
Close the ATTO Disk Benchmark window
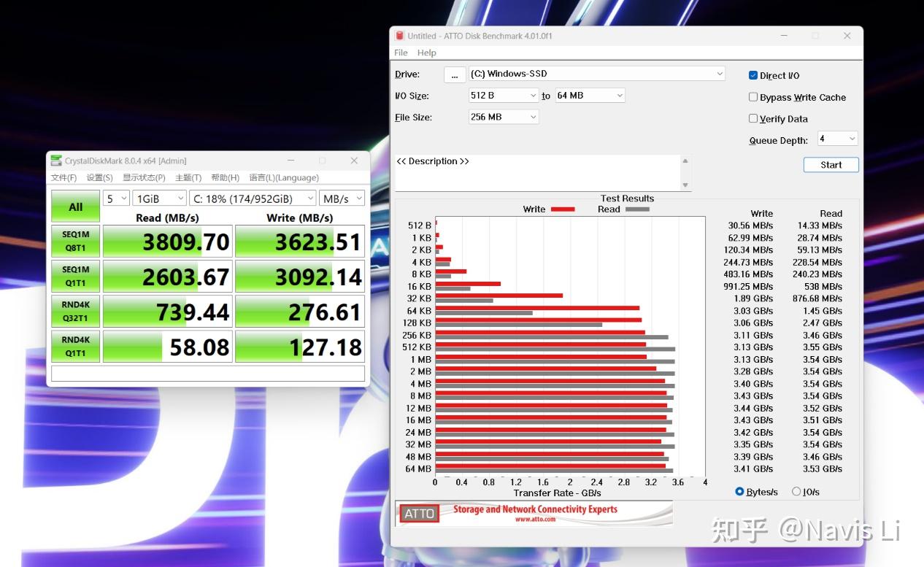[x=847, y=36]
